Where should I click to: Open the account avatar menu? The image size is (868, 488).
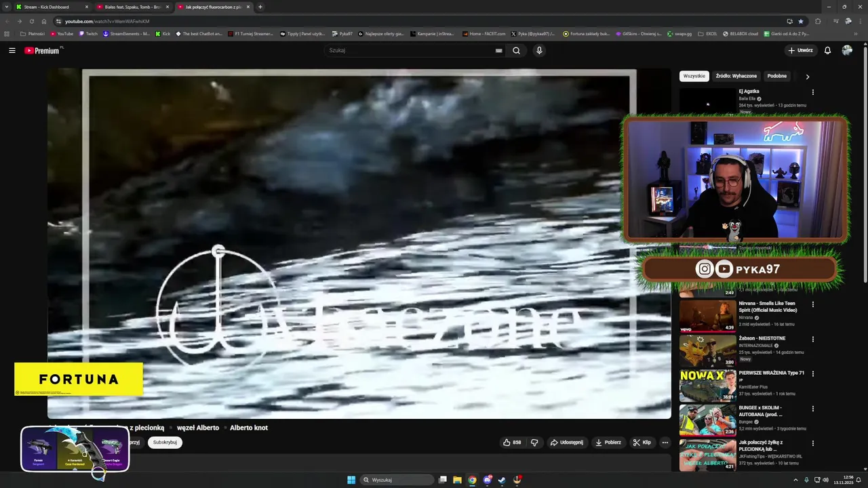coord(847,50)
